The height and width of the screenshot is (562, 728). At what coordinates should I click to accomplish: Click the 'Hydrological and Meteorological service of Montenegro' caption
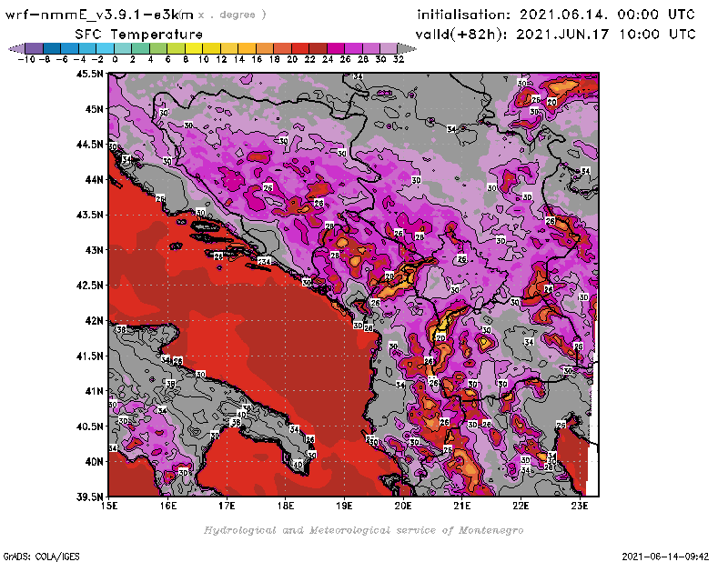coord(363,530)
